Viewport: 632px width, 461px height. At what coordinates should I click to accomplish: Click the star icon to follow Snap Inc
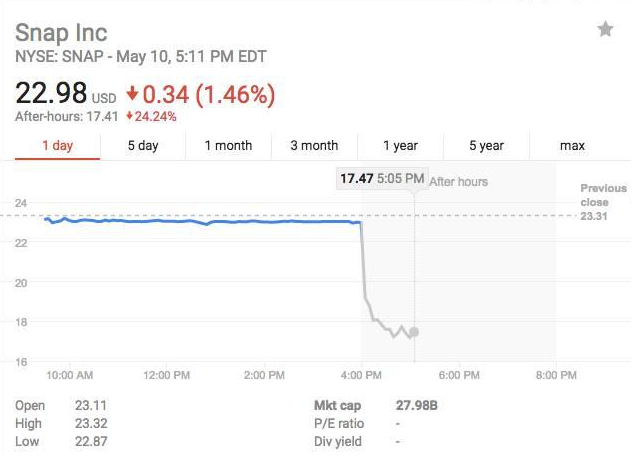pos(605,30)
